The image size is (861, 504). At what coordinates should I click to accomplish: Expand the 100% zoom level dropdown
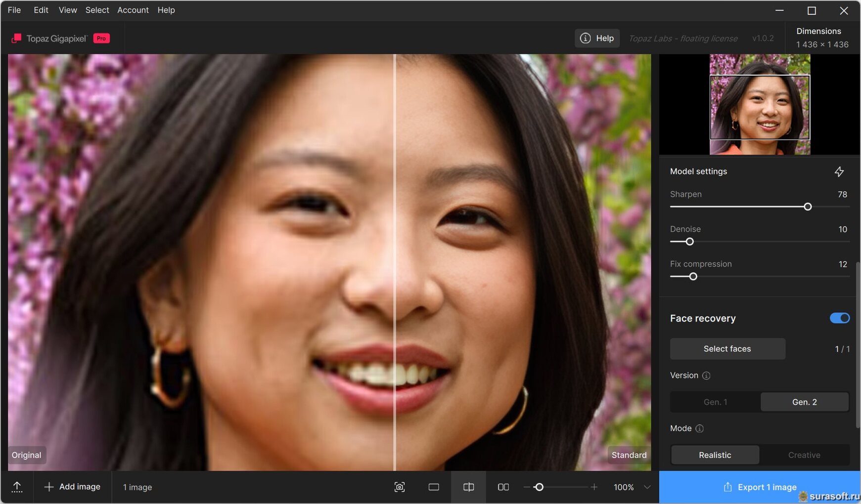647,487
